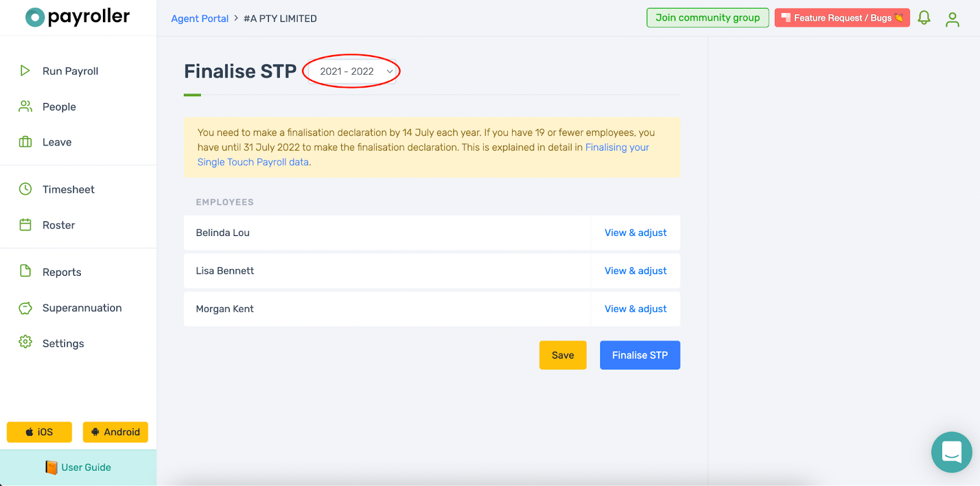Click #A PTY LIMITED breadcrumb text
Image resolution: width=980 pixels, height=486 pixels.
click(280, 18)
